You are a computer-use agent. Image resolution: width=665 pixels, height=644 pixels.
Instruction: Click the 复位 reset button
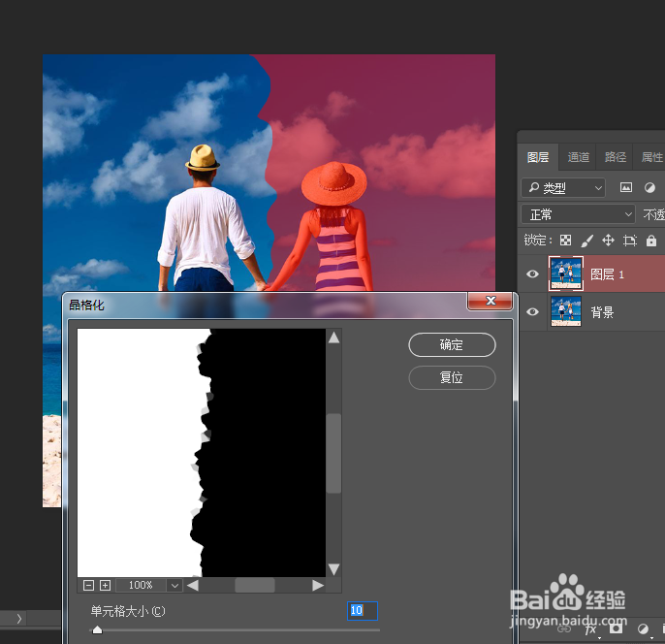pos(452,377)
